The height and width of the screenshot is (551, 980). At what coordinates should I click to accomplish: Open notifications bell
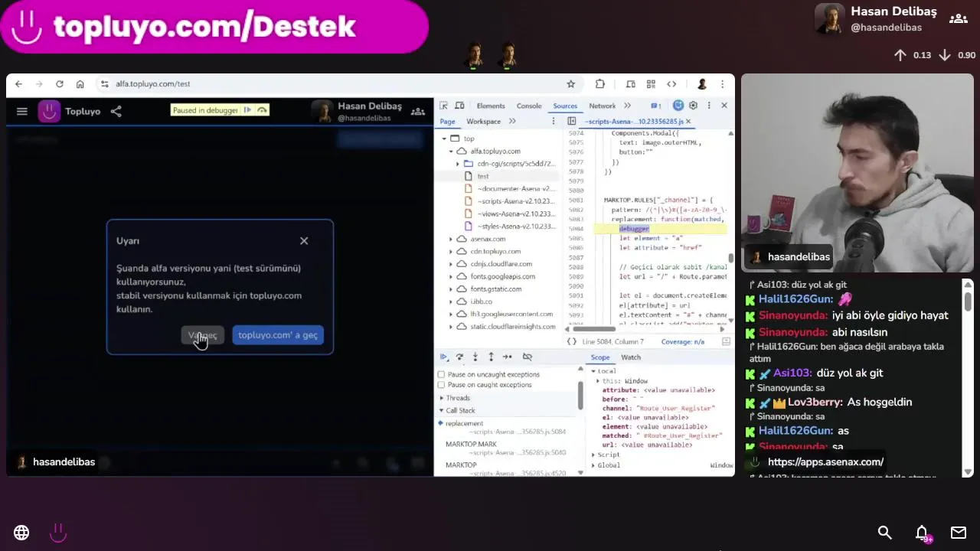[922, 533]
